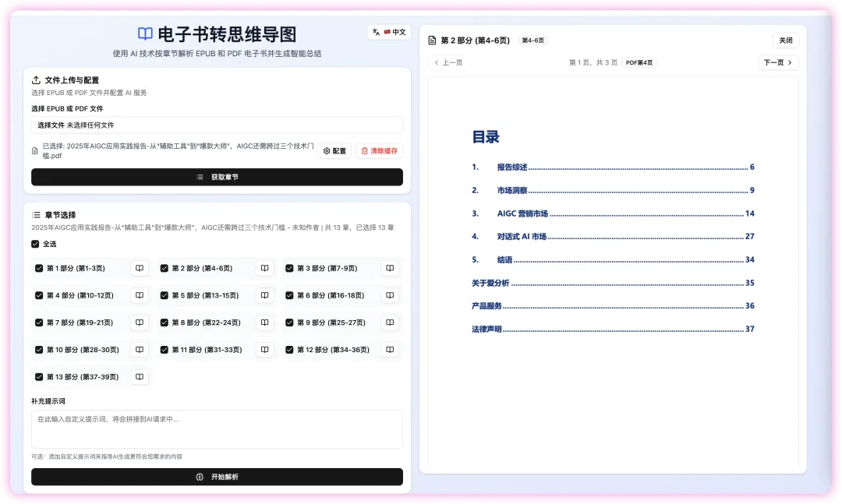Viewport: 842px width, 504px height.
Task: Close the preview panel with 关闭
Action: [x=786, y=41]
